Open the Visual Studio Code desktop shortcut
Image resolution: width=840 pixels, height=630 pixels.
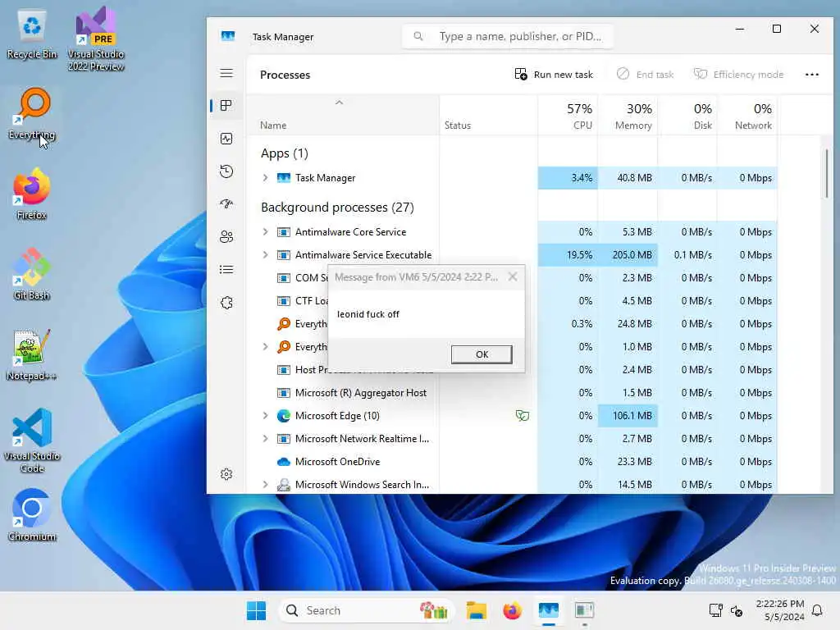coord(32,441)
